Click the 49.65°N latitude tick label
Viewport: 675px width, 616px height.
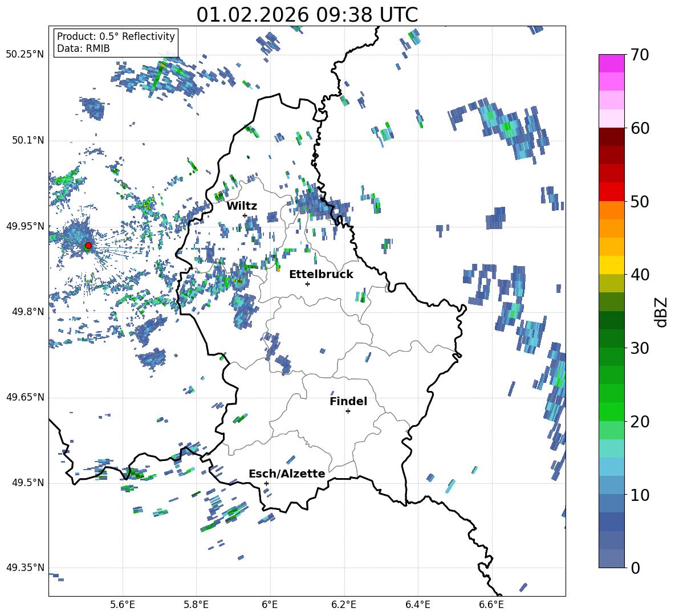tap(25, 397)
